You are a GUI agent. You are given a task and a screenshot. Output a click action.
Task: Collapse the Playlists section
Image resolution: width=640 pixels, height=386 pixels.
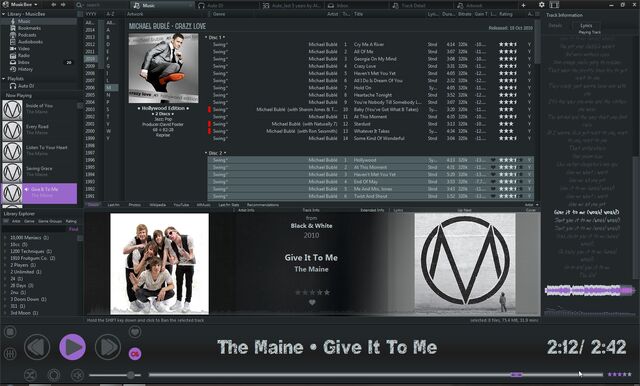click(x=4, y=78)
